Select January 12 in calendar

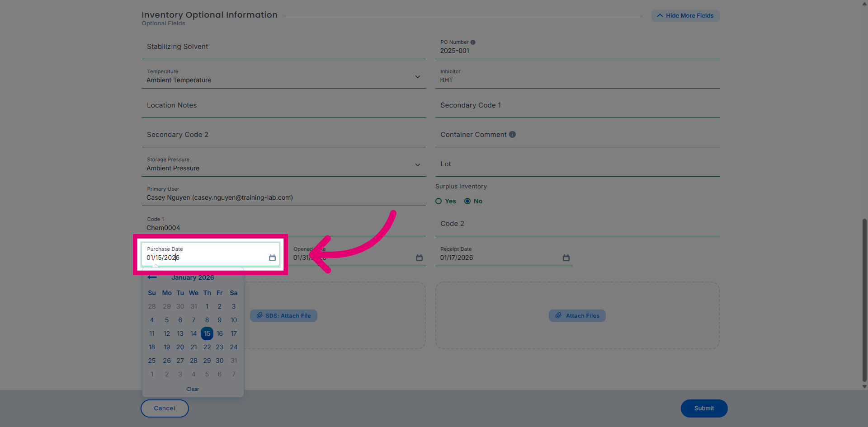click(167, 333)
